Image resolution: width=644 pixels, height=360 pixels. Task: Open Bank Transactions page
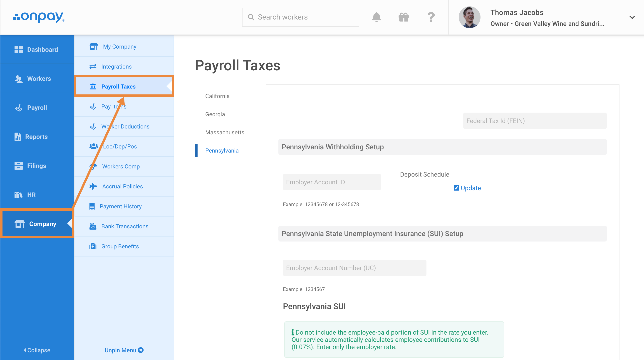124,226
